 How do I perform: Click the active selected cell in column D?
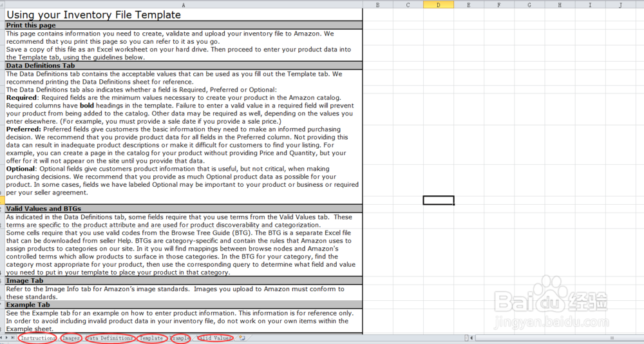(x=439, y=200)
